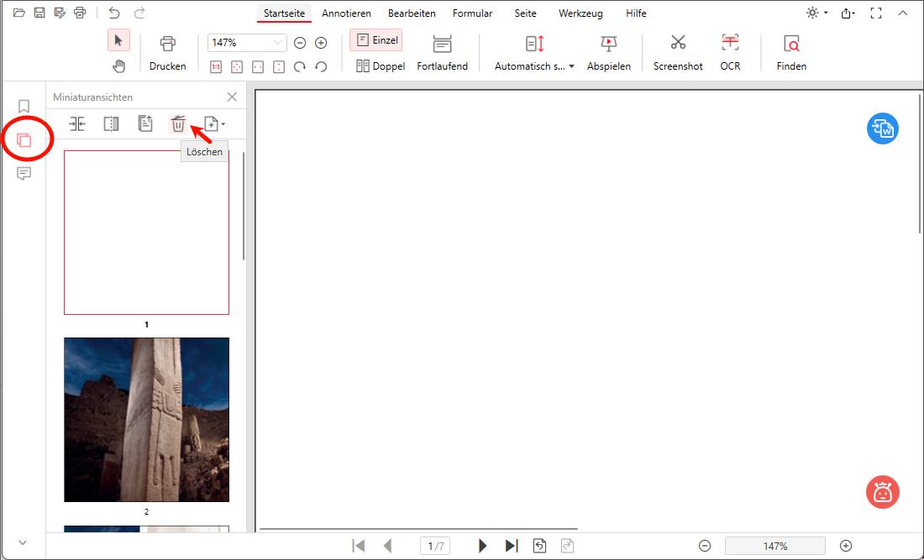Viewport: 924px width, 560px height.
Task: Expand the Automatisch scrolling dropdown
Action: [x=572, y=65]
